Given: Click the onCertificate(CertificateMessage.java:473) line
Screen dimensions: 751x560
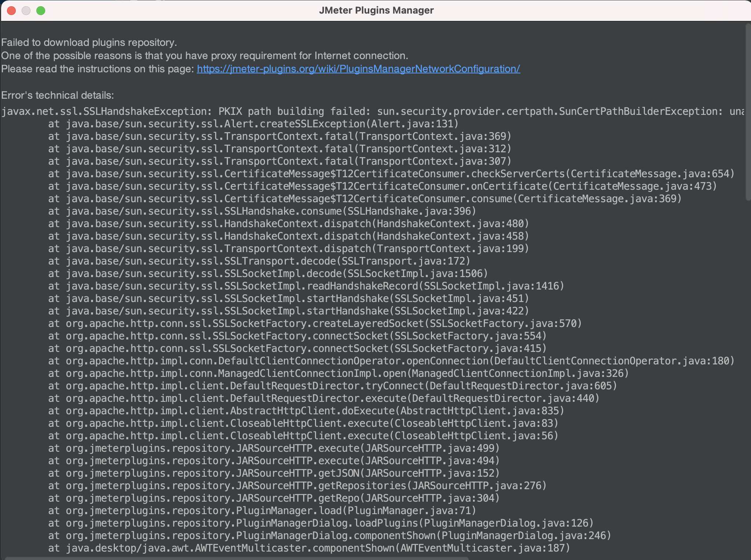Looking at the screenshot, I should [x=382, y=186].
